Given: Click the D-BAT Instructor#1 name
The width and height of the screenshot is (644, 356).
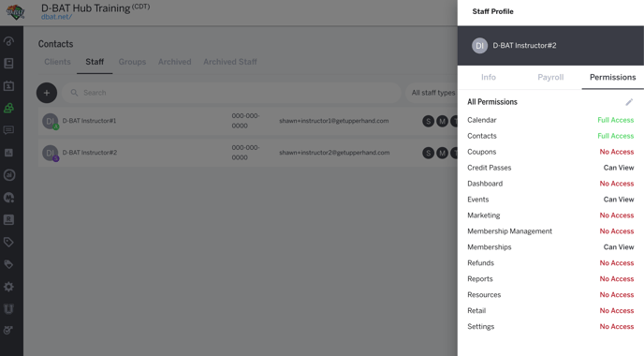Looking at the screenshot, I should (x=89, y=121).
